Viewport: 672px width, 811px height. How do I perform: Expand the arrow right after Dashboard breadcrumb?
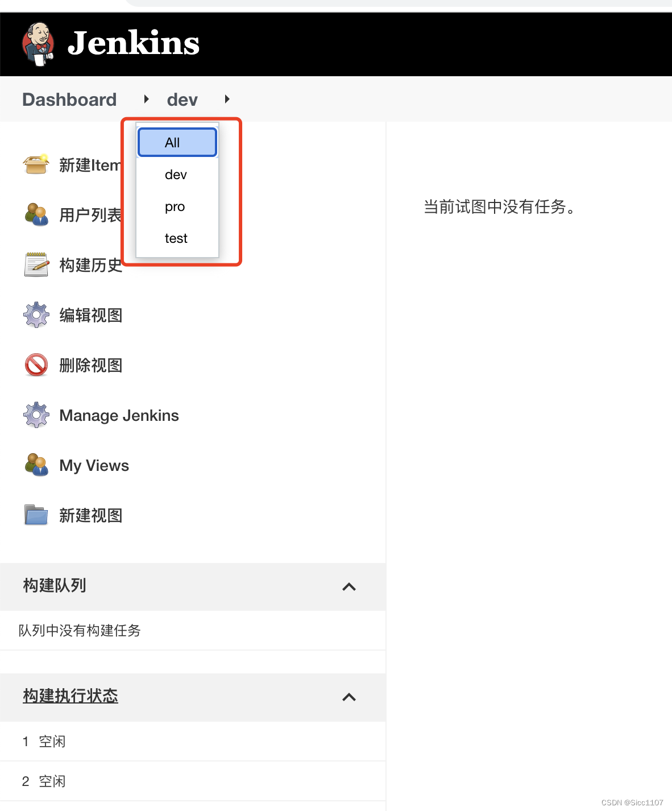pos(146,99)
